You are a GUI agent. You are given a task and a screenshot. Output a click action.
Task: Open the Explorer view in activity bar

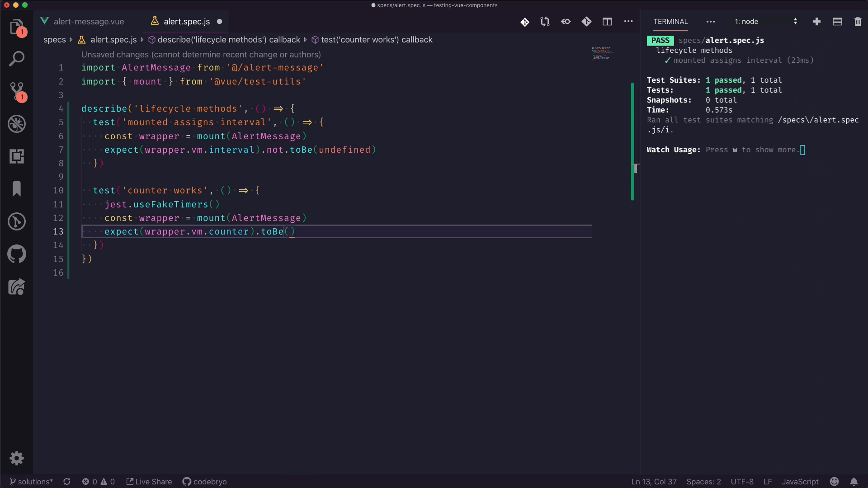(x=17, y=27)
